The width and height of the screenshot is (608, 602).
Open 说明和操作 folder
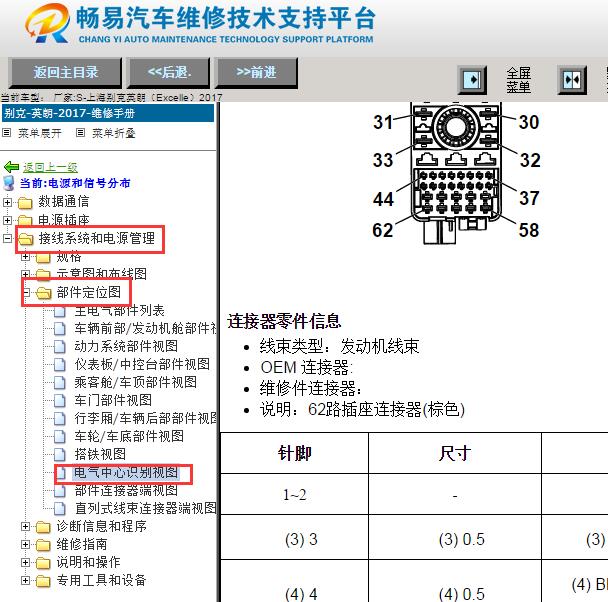[89, 562]
